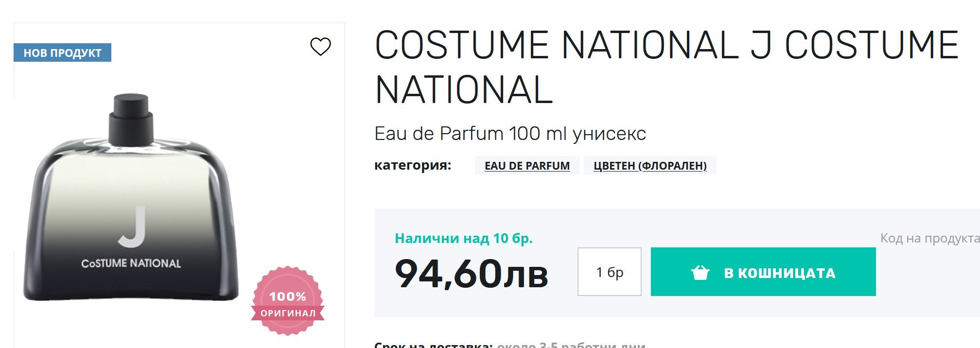The image size is (980, 348).
Task: Click the basket icon in cart button
Action: point(700,273)
